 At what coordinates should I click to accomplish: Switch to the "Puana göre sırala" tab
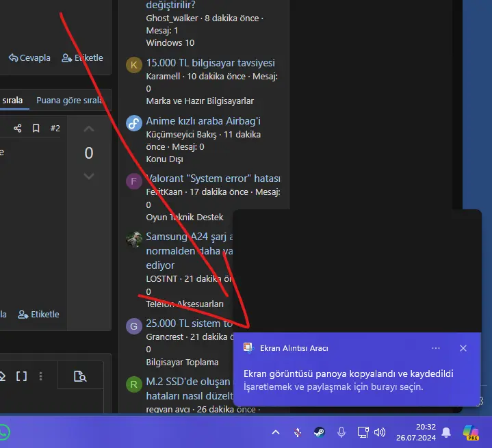69,101
